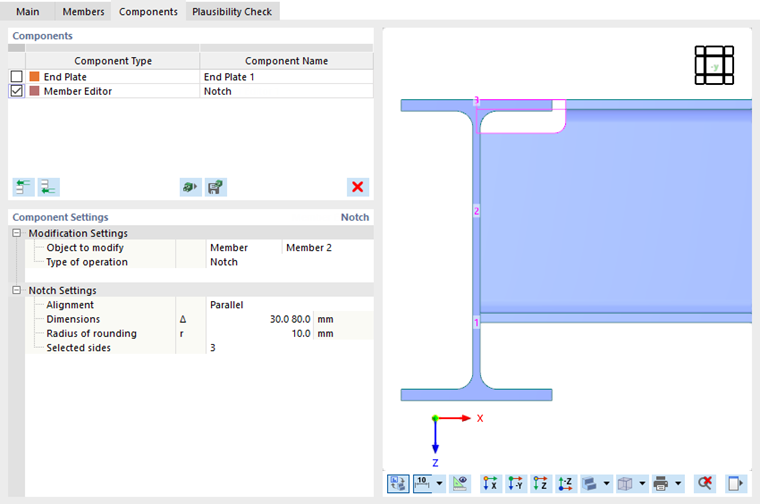Insert component at beginning of list
This screenshot has width=760, height=504.
23,187
